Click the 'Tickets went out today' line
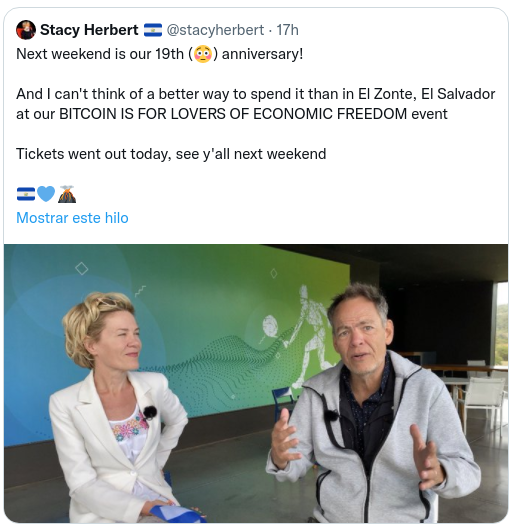This screenshot has height=529, width=518. click(171, 154)
